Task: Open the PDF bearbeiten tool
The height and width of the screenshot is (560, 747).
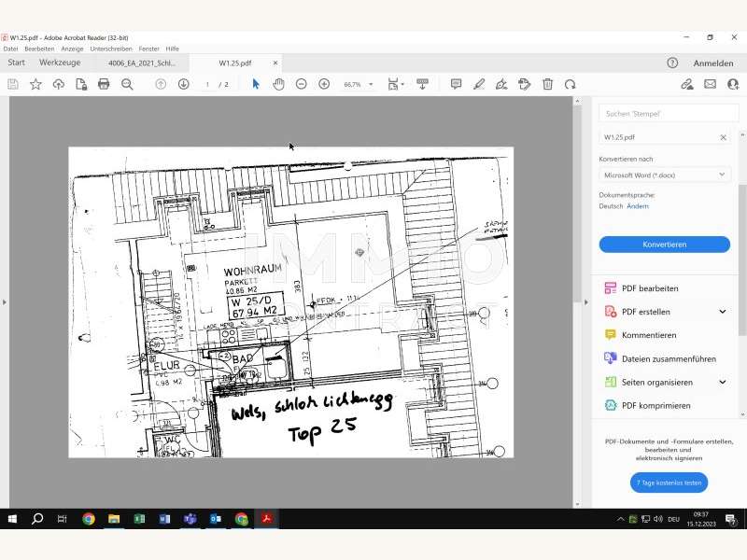Action: pos(650,288)
